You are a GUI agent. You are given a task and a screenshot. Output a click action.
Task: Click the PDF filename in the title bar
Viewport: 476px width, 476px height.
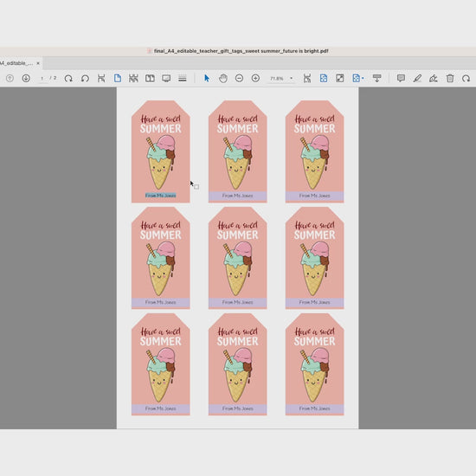click(241, 51)
